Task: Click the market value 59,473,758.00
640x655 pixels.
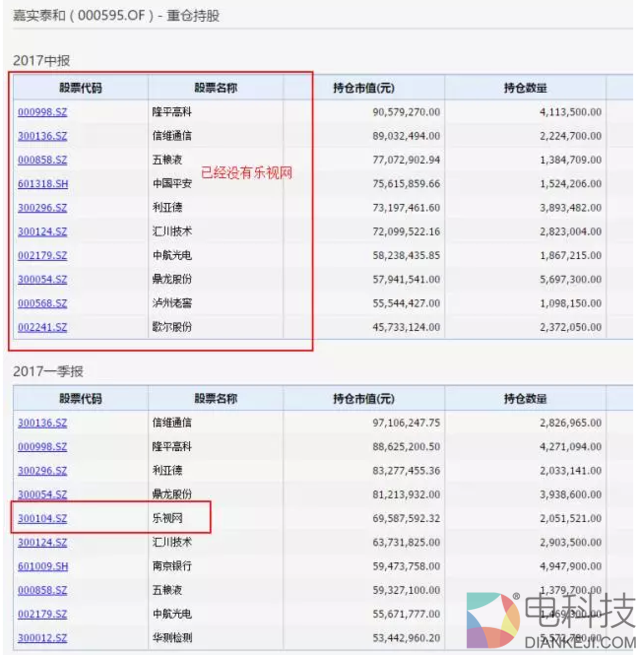Action: (406, 566)
